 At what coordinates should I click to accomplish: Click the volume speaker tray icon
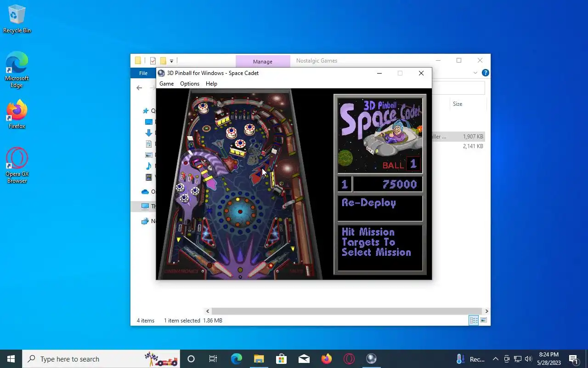528,359
